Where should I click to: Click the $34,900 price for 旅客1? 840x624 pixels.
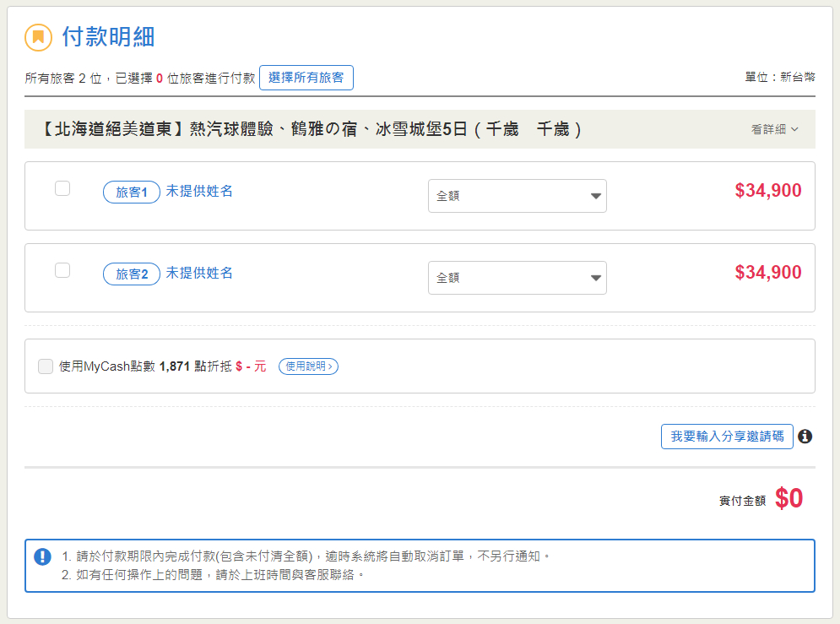point(768,191)
